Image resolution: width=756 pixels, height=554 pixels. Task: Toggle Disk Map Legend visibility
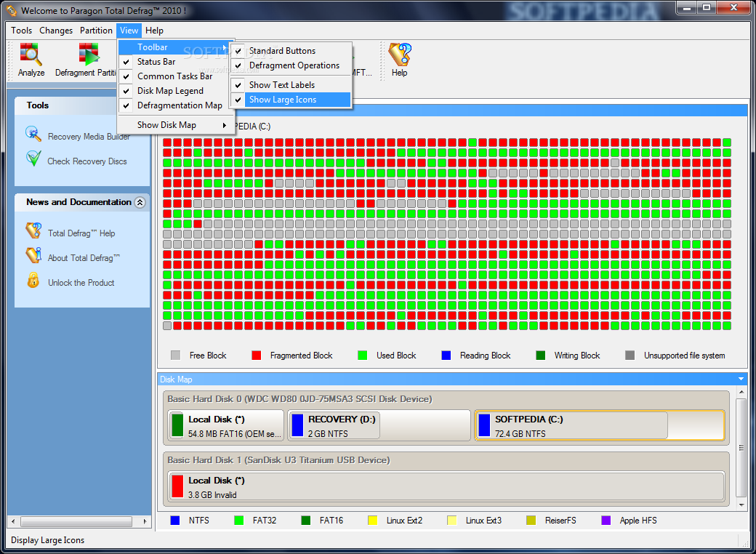176,91
